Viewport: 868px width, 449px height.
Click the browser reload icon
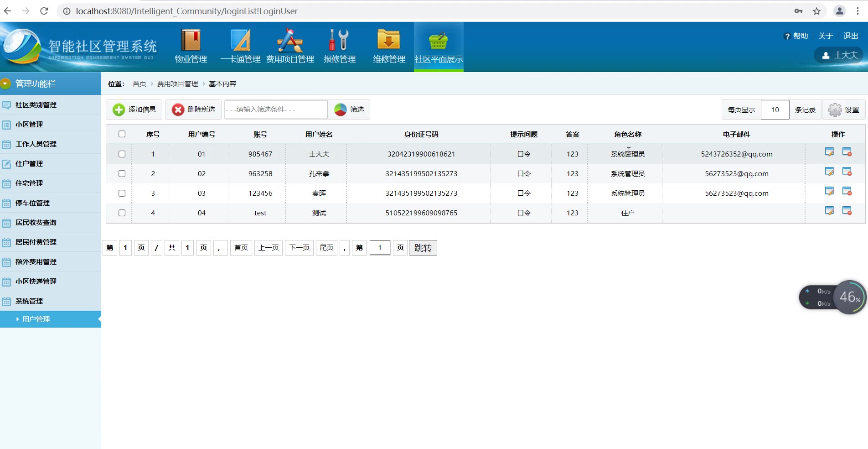pos(44,11)
